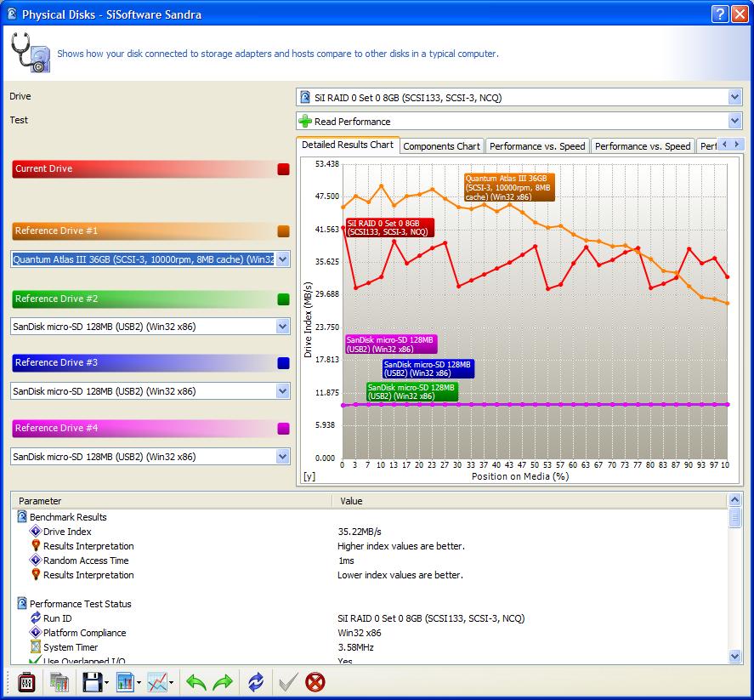Click the Value column header
754x700 pixels.
click(530, 501)
